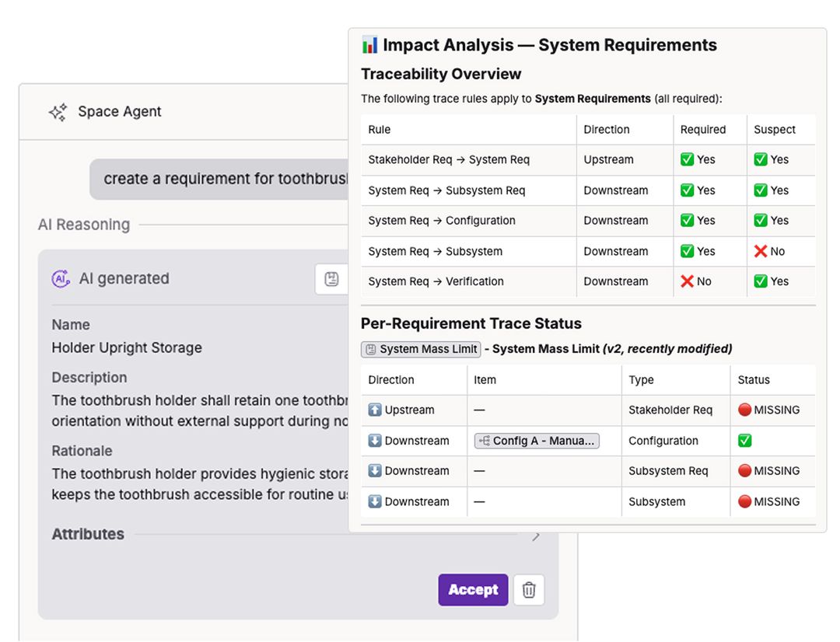Click the Required column header
The width and height of the screenshot is (840, 642).
[x=703, y=130]
